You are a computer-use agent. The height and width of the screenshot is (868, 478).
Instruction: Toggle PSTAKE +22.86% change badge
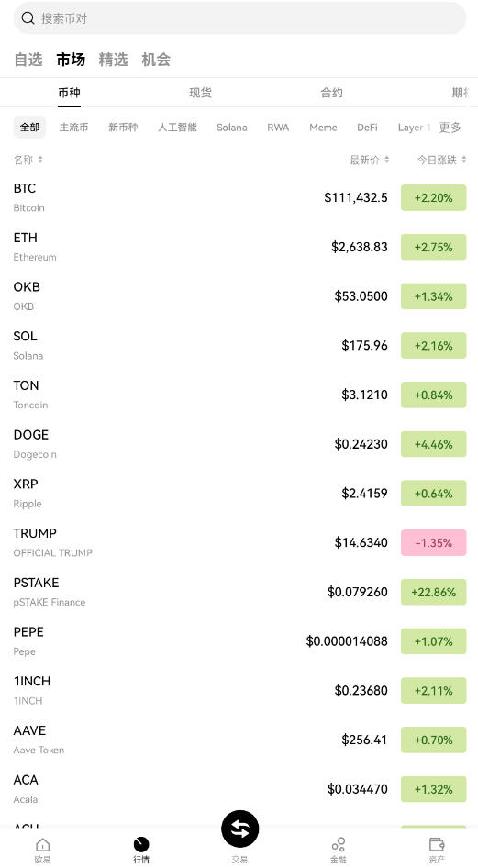(434, 592)
